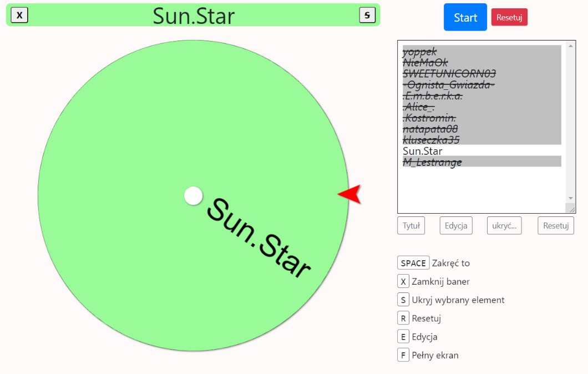Screen dimensions: 588x374
Task: Close the Sun.Star banner with X
Action: 19,15
